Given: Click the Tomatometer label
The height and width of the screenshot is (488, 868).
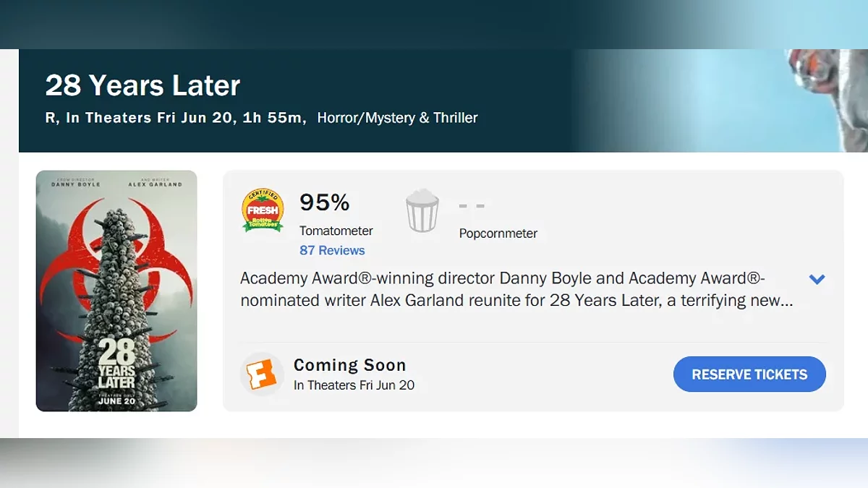Looking at the screenshot, I should [336, 231].
